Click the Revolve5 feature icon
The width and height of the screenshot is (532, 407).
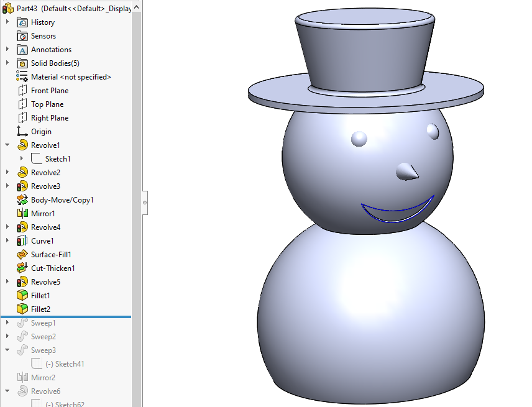point(22,282)
